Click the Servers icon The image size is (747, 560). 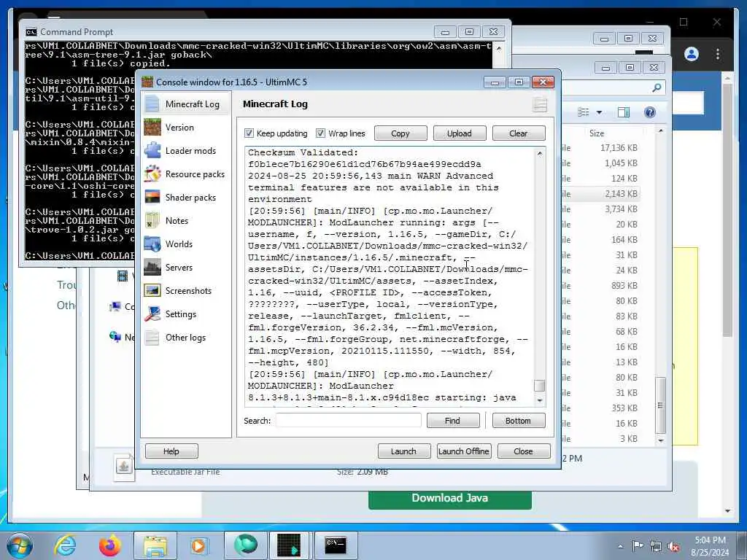[x=152, y=267]
